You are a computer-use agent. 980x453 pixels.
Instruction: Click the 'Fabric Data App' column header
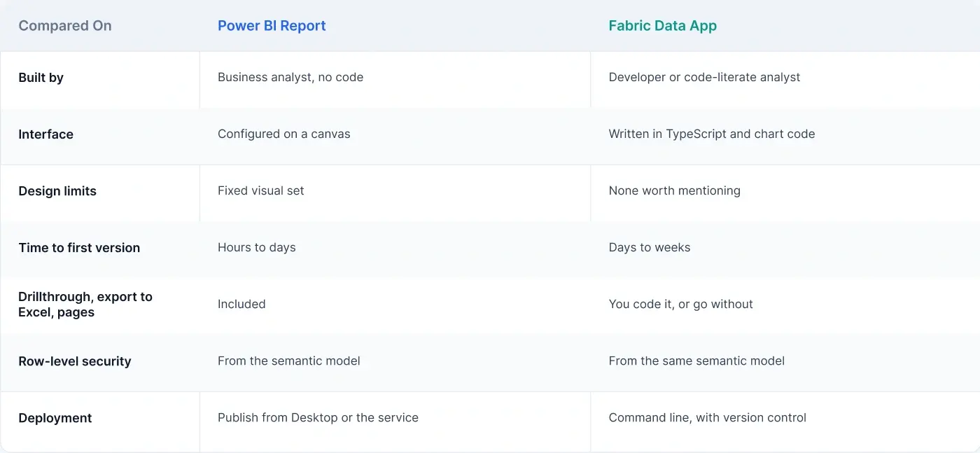pyautogui.click(x=662, y=26)
